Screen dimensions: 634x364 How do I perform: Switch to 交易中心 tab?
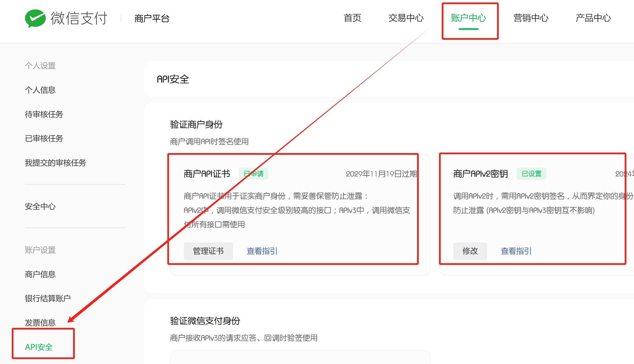406,18
